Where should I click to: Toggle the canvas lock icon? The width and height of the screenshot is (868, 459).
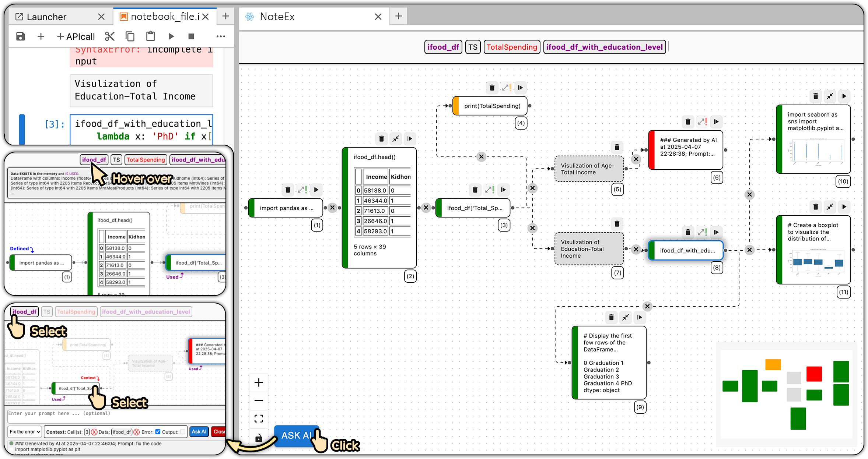pyautogui.click(x=259, y=438)
